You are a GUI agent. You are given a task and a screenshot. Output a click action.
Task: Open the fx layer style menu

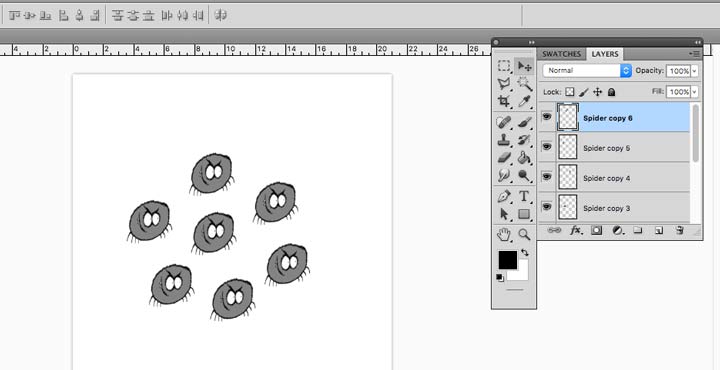(x=575, y=230)
